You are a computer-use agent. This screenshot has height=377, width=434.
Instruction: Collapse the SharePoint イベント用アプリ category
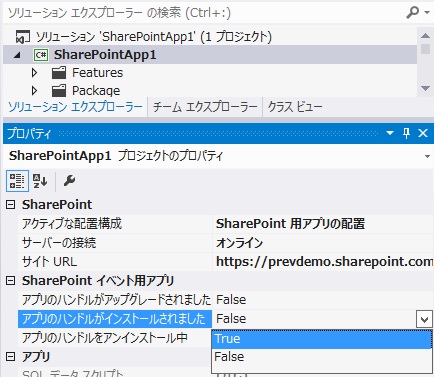11,281
